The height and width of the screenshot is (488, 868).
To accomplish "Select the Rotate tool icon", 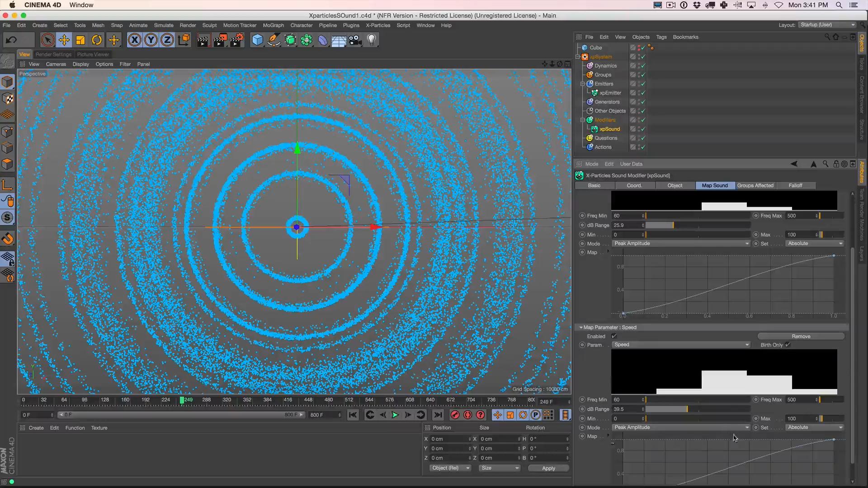I will coord(97,40).
